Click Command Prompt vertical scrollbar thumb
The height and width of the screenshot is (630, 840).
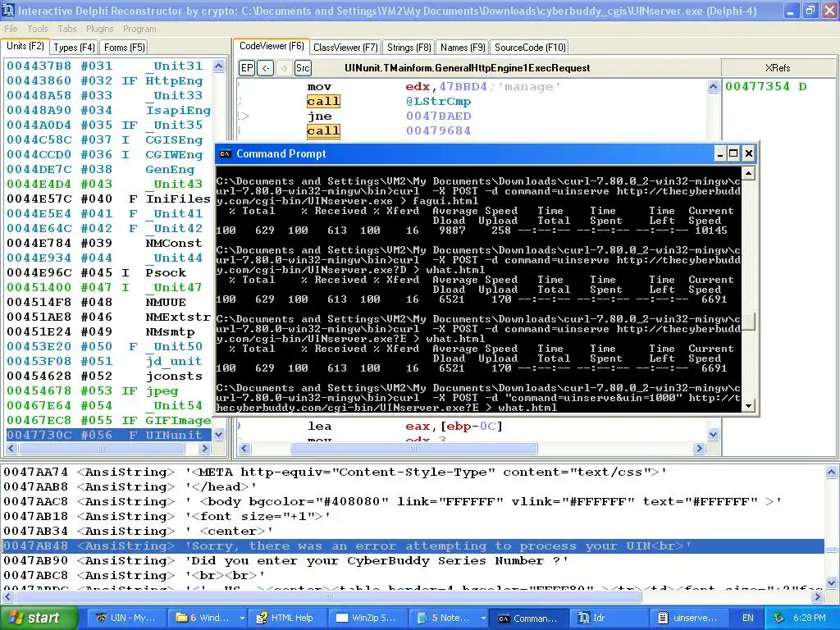[x=748, y=322]
